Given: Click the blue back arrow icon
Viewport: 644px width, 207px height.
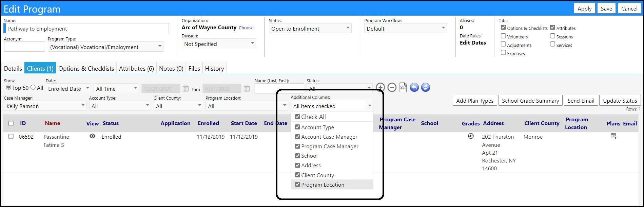Looking at the screenshot, I should 414,87.
